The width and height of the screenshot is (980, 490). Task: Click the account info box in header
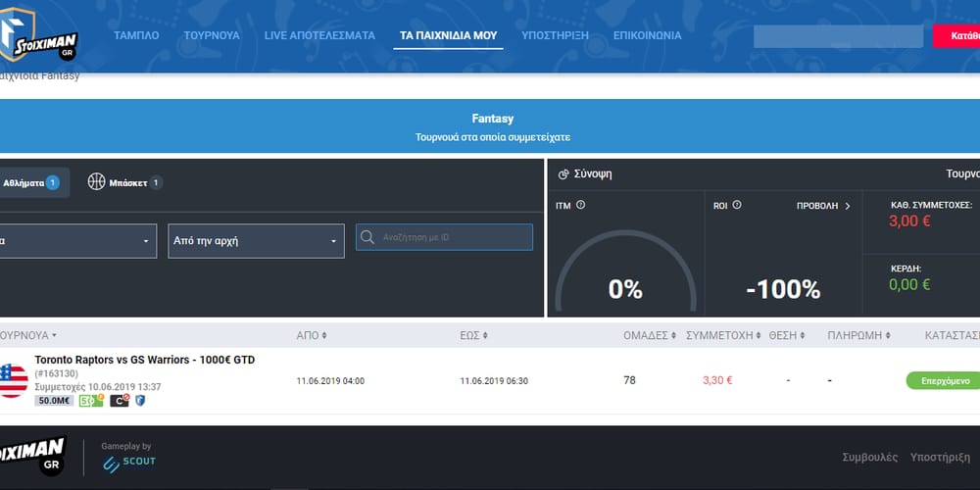click(838, 36)
